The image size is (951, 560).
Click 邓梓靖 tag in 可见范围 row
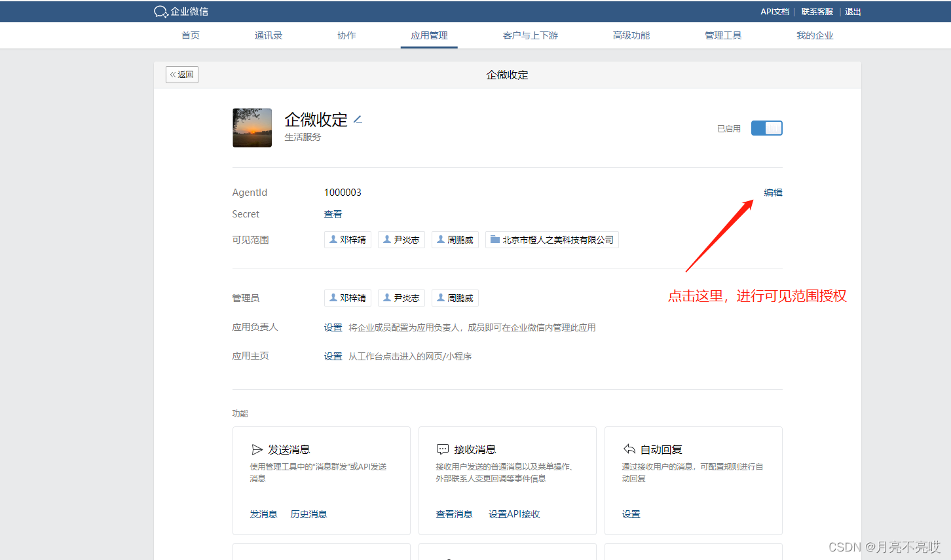click(x=348, y=240)
